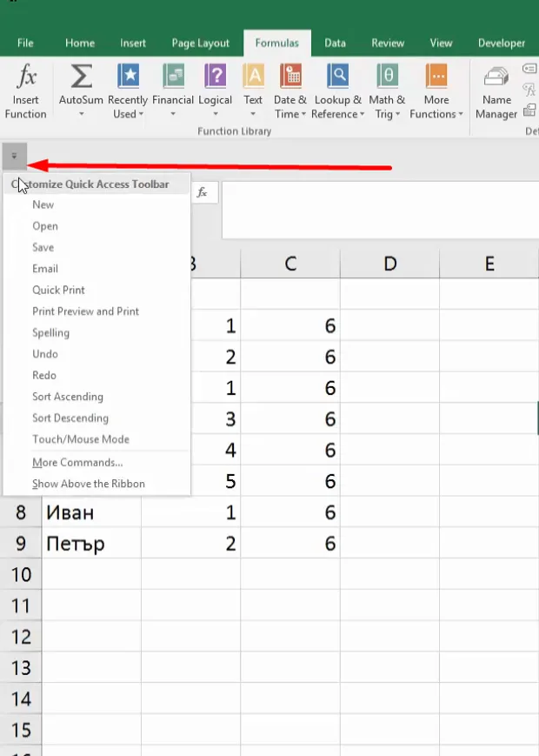The width and height of the screenshot is (539, 756).
Task: Open the AutoSum sigma function
Action: [81, 77]
